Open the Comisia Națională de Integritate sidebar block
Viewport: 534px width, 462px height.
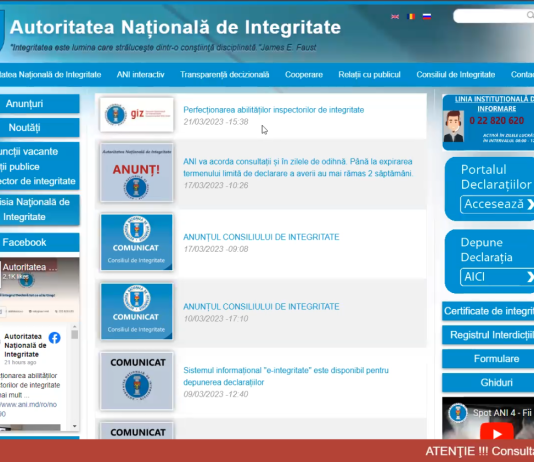(40, 209)
